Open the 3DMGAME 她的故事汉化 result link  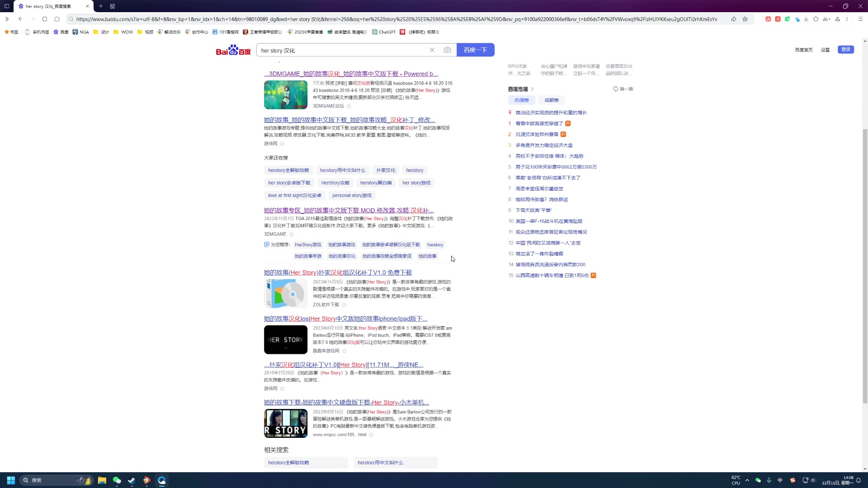coord(351,74)
